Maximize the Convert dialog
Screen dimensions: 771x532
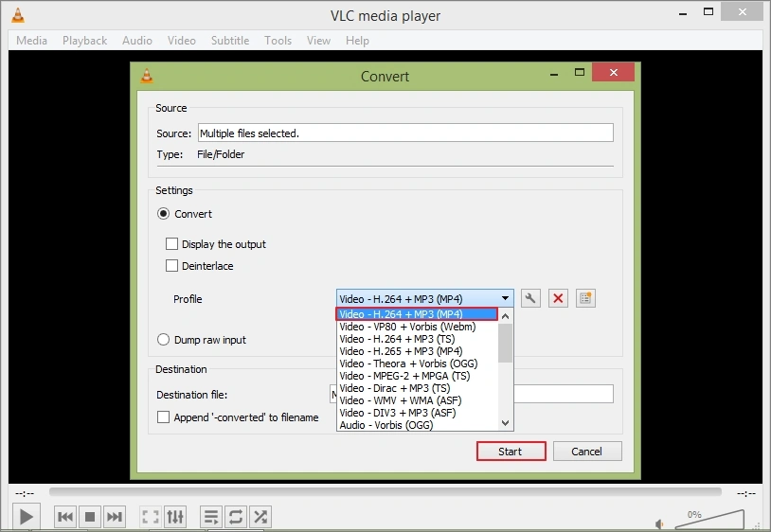580,73
